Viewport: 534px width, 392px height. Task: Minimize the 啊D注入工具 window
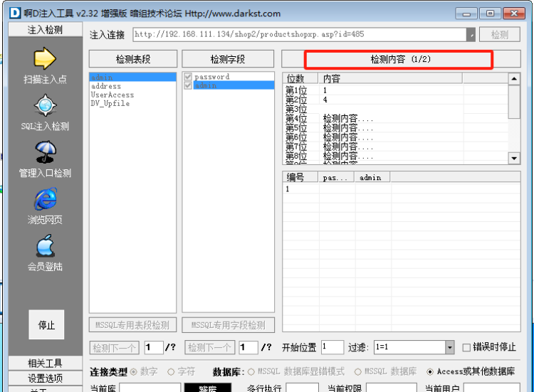466,14
